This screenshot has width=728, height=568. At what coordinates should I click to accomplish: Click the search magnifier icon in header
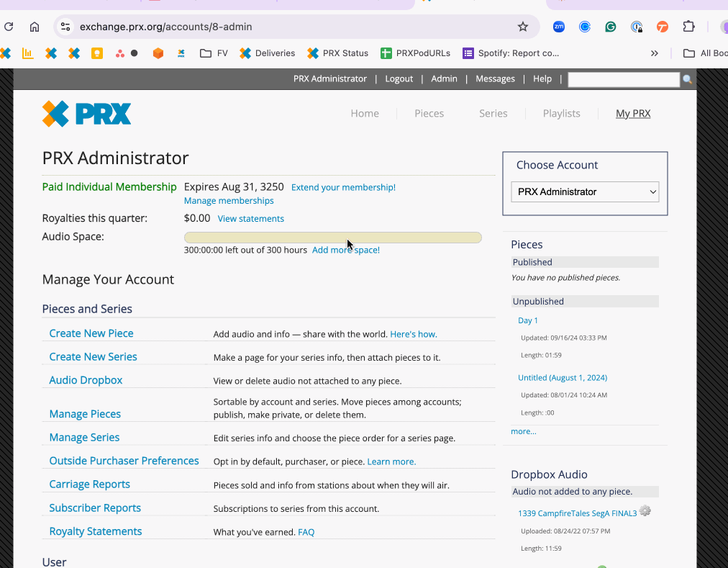click(688, 79)
